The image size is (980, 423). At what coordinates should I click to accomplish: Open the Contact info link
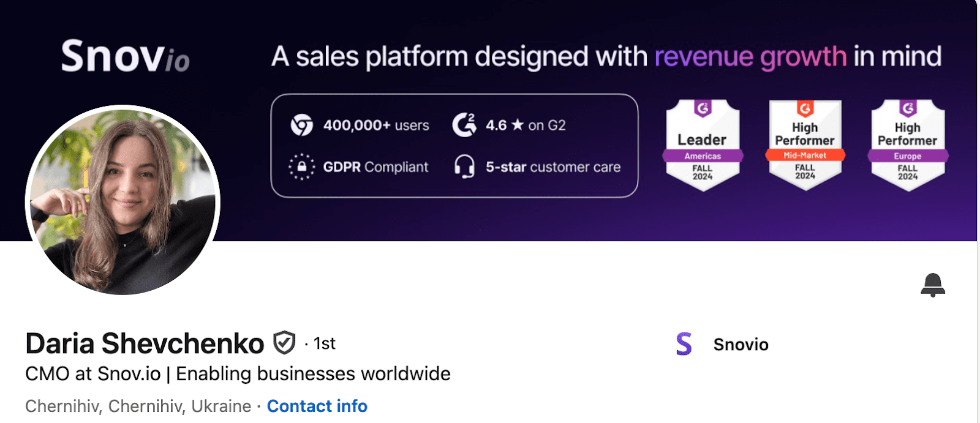coord(317,406)
